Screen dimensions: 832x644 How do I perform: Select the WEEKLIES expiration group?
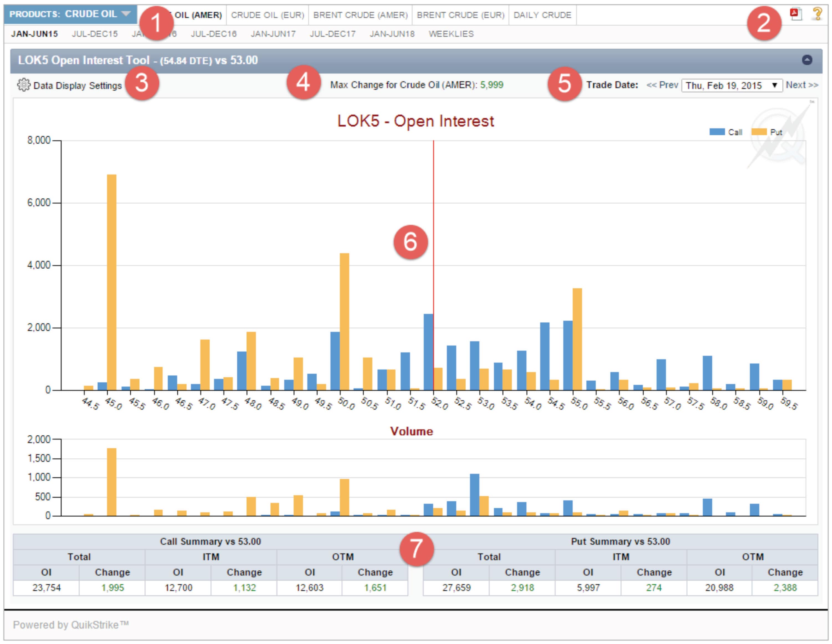click(451, 34)
